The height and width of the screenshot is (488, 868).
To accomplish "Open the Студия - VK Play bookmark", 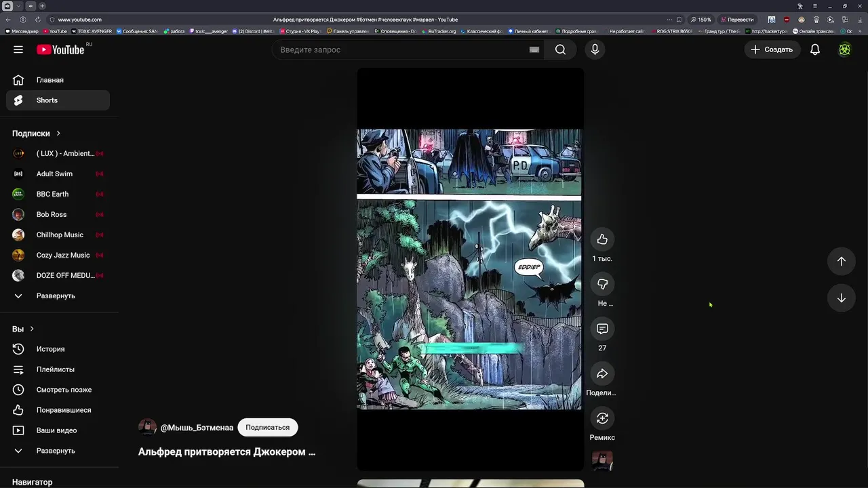I will [299, 31].
